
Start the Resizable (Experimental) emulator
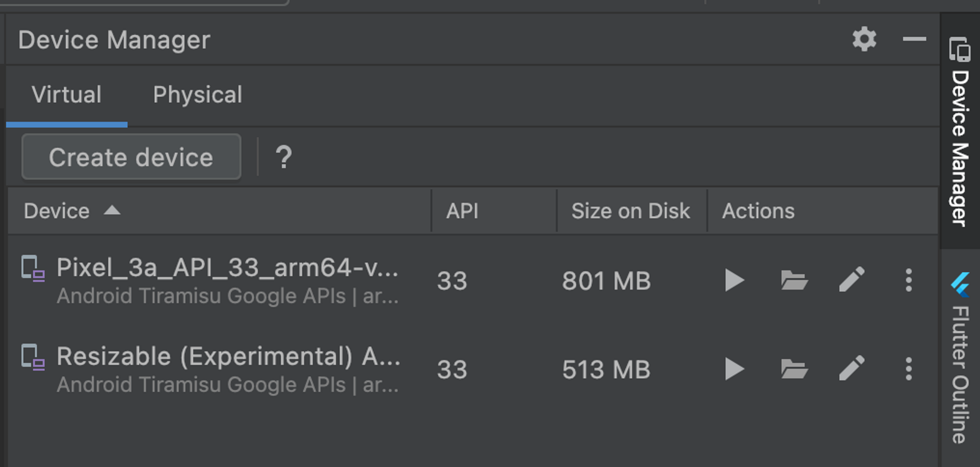734,369
